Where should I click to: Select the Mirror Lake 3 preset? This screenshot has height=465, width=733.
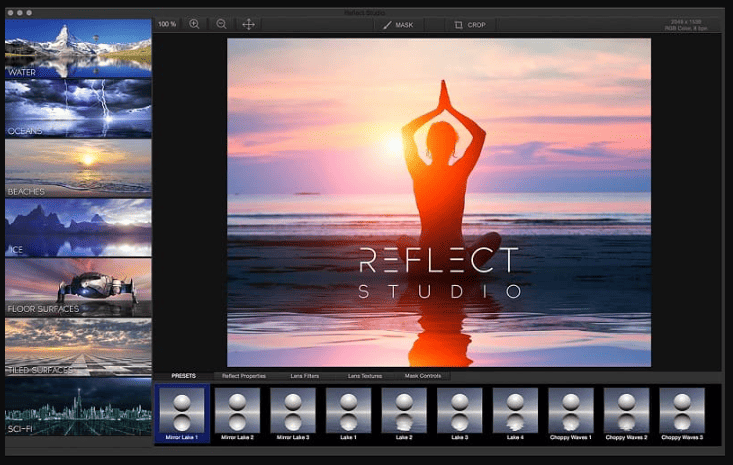click(293, 414)
